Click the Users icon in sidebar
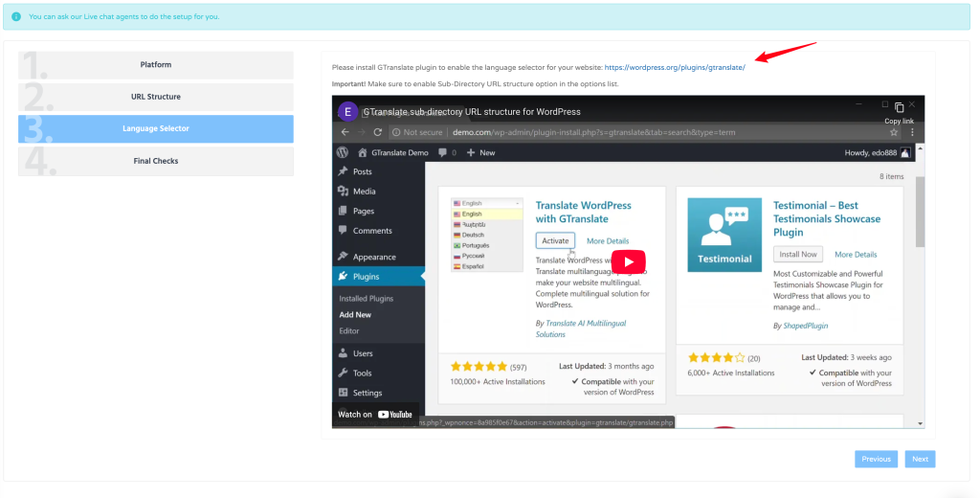Viewport: 980px width, 498px height. tap(343, 353)
